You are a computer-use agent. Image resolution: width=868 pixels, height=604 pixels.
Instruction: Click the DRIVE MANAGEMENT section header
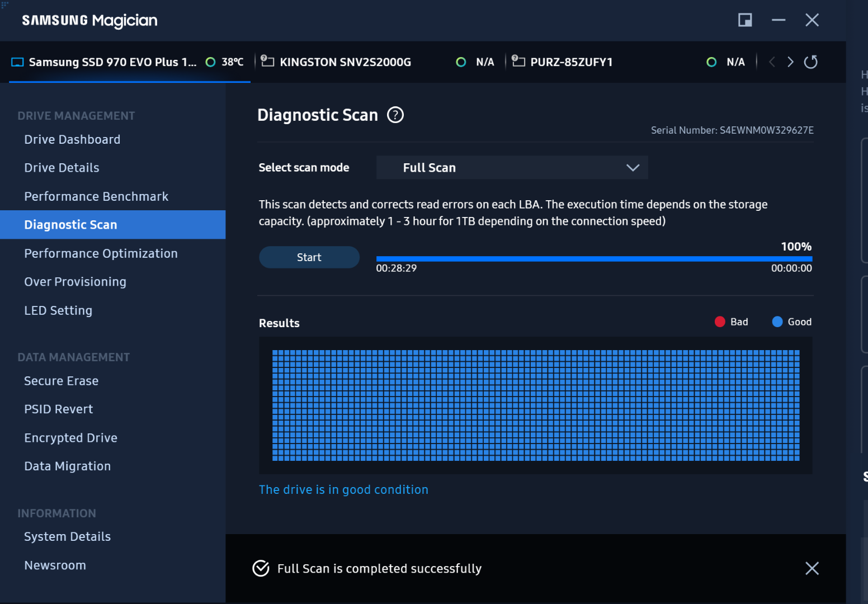[76, 116]
